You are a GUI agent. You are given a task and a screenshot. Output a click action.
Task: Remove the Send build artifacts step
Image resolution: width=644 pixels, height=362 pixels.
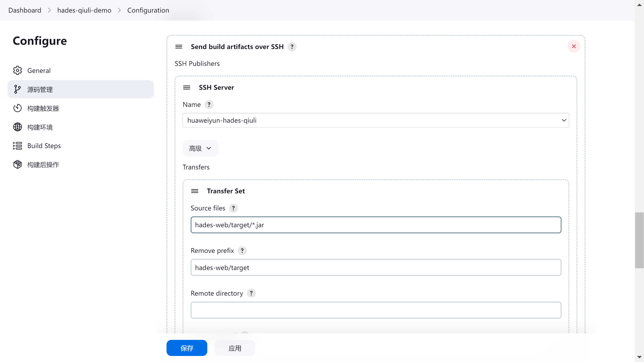pos(574,47)
